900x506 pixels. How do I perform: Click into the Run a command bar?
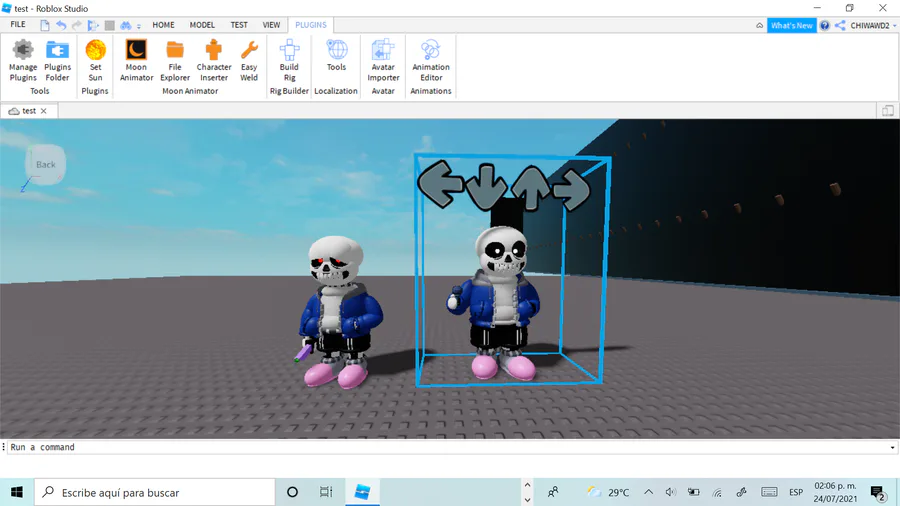pos(448,447)
